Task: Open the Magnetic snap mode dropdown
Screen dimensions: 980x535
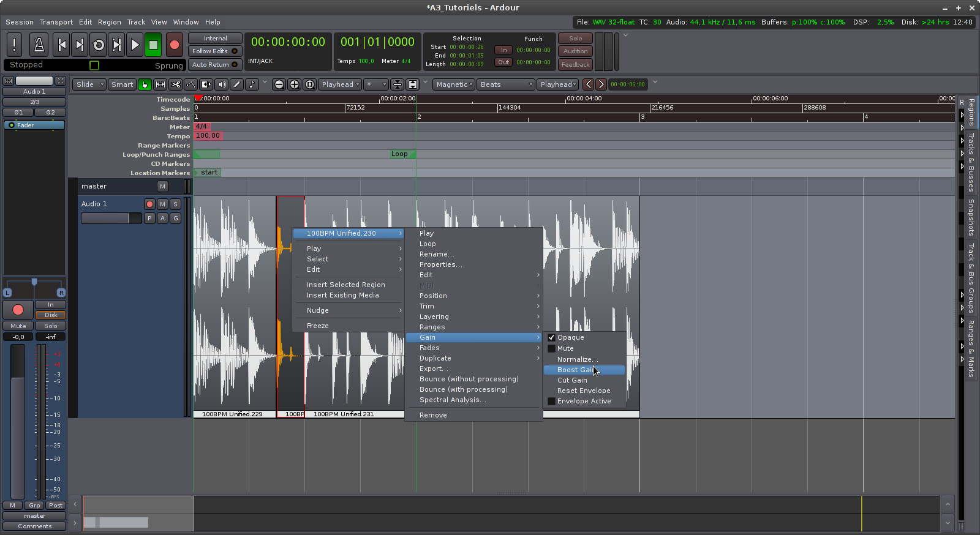Action: pyautogui.click(x=454, y=84)
